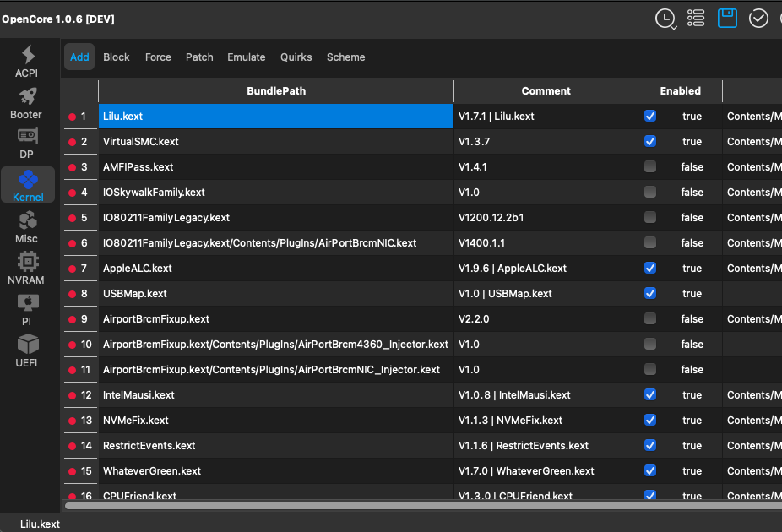The width and height of the screenshot is (782, 532).
Task: Uncheck Enabled for NVMeFix.kext
Action: pos(650,421)
